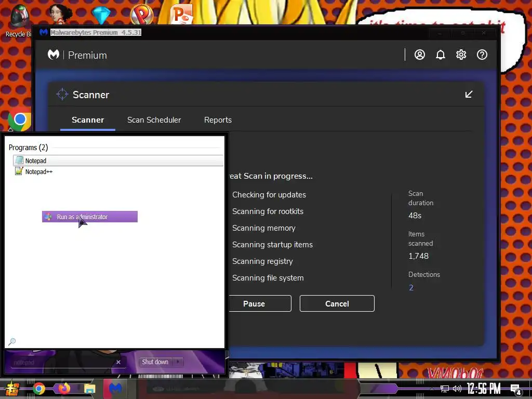
Task: Open the red P desktop icon
Action: [142, 14]
